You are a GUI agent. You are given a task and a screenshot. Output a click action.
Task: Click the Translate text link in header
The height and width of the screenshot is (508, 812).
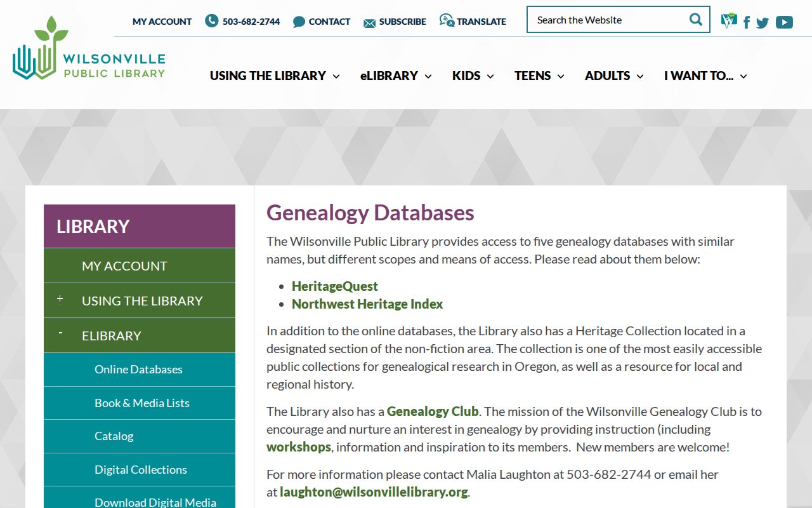tap(481, 22)
